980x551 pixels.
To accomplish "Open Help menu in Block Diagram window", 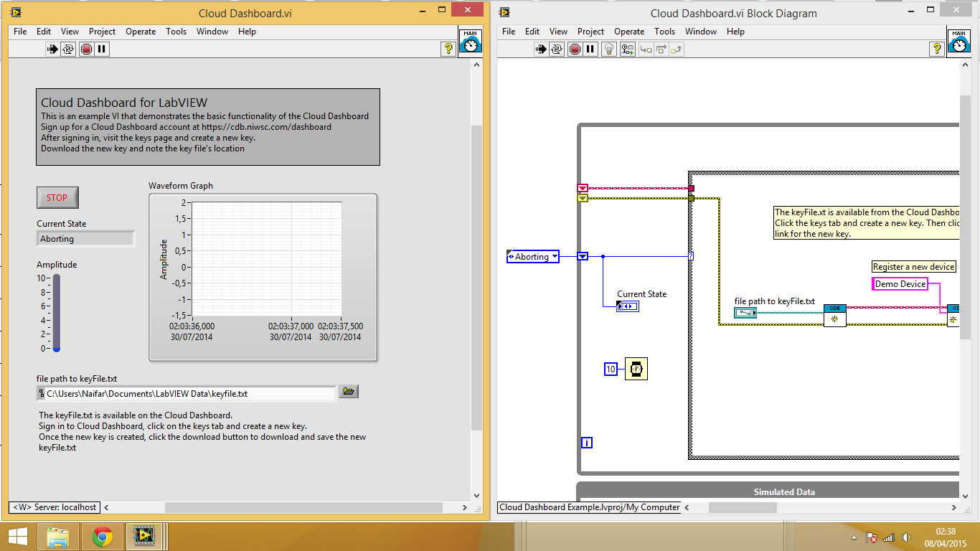I will (735, 32).
